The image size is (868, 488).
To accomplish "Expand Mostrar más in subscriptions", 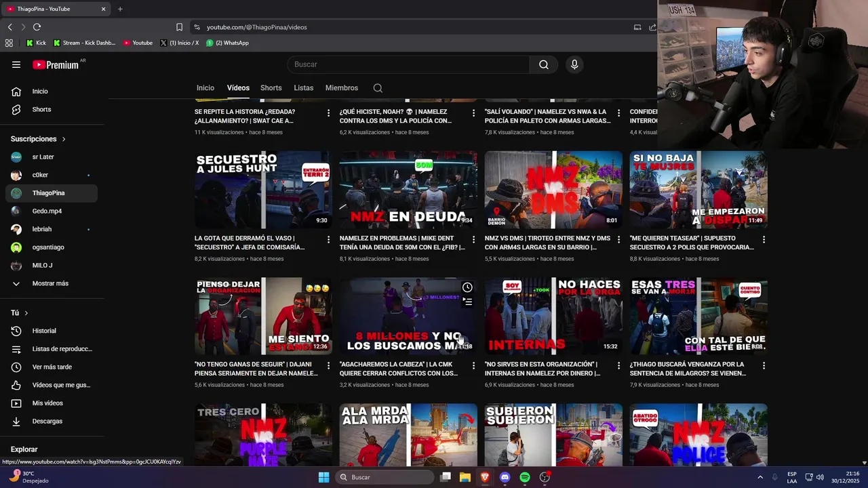I will click(x=52, y=283).
